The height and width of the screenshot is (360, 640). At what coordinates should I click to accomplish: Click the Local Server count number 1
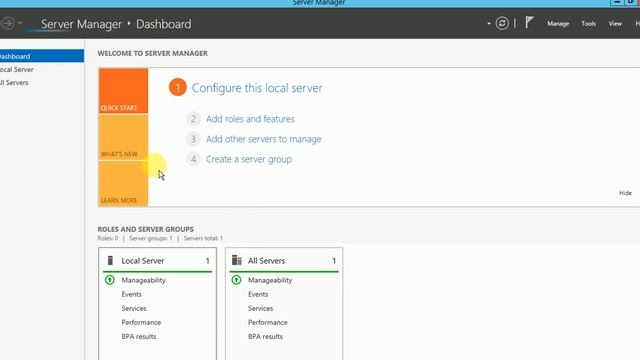207,260
